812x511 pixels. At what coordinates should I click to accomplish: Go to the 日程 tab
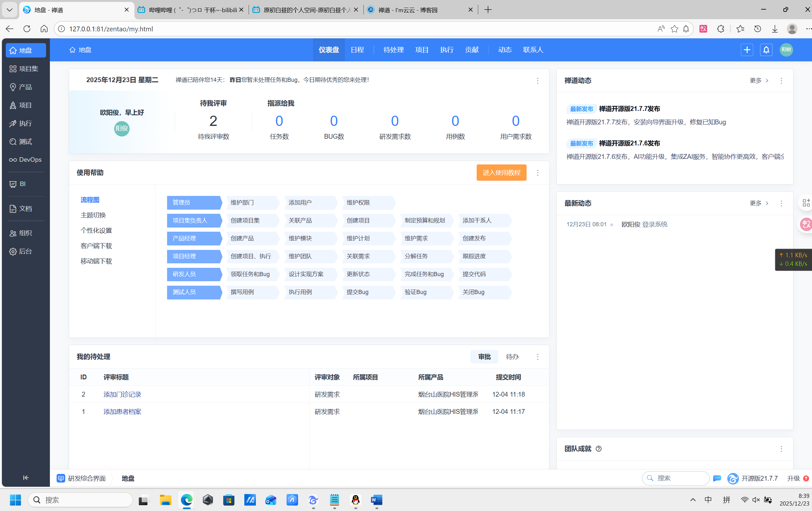tap(357, 50)
